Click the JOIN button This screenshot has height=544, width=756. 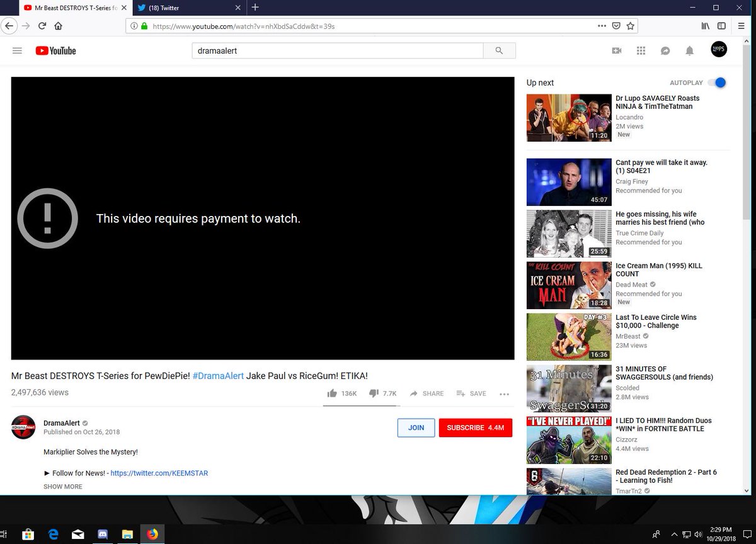[x=416, y=428]
